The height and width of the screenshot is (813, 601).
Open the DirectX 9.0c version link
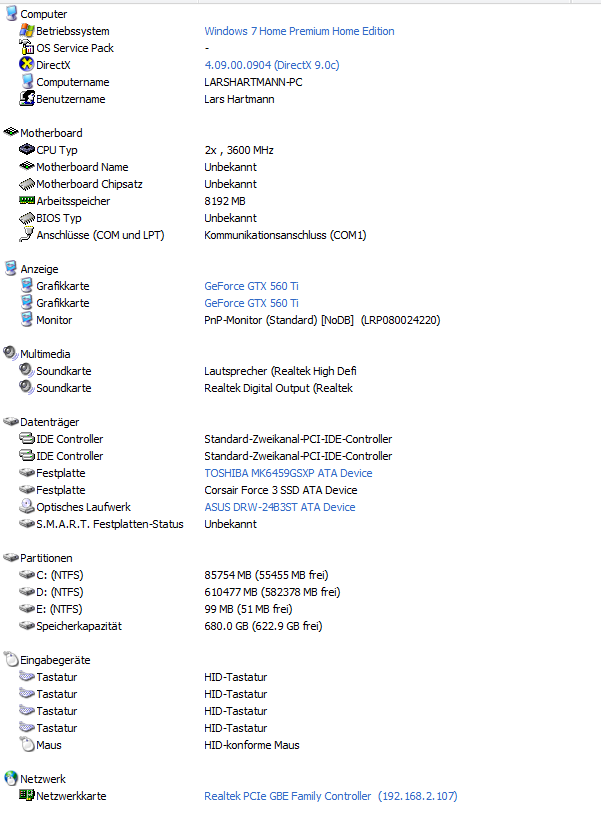272,65
